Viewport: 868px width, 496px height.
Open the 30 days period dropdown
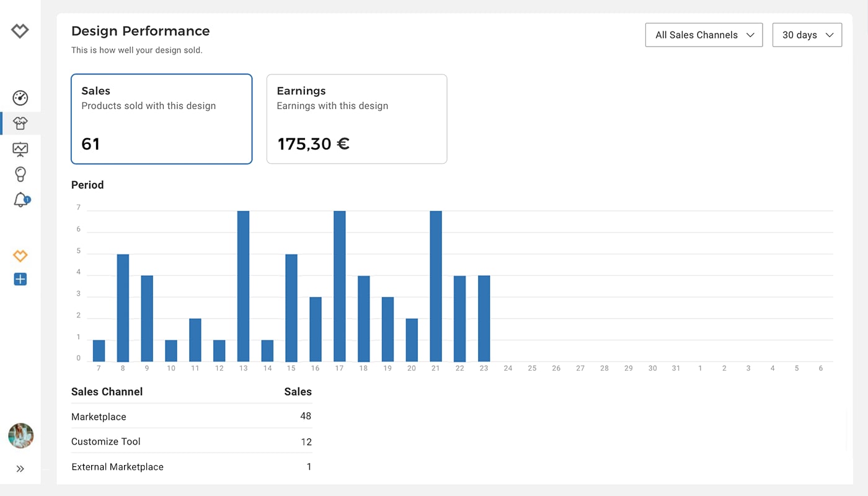[x=807, y=35]
